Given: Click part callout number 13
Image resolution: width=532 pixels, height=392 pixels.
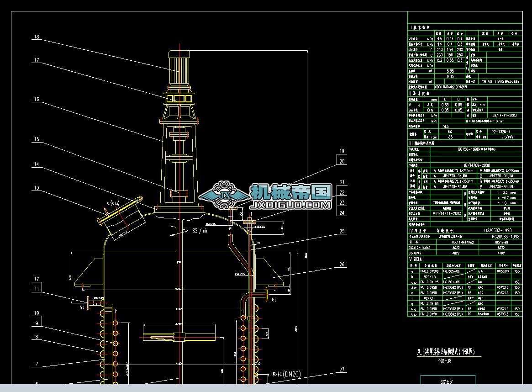Looking at the screenshot, I should tap(37, 188).
